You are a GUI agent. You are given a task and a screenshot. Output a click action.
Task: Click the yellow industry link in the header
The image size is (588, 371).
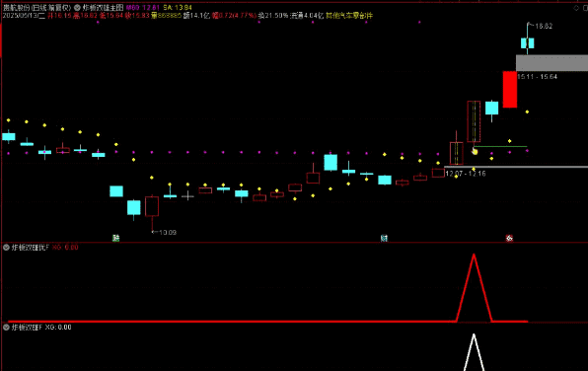click(x=349, y=16)
